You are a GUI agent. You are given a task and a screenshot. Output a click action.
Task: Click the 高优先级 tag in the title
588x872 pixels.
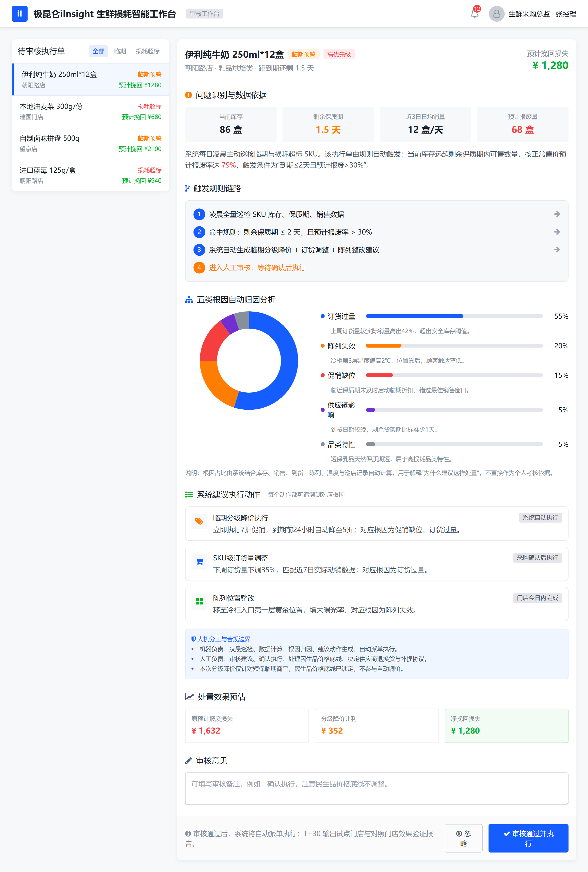339,54
